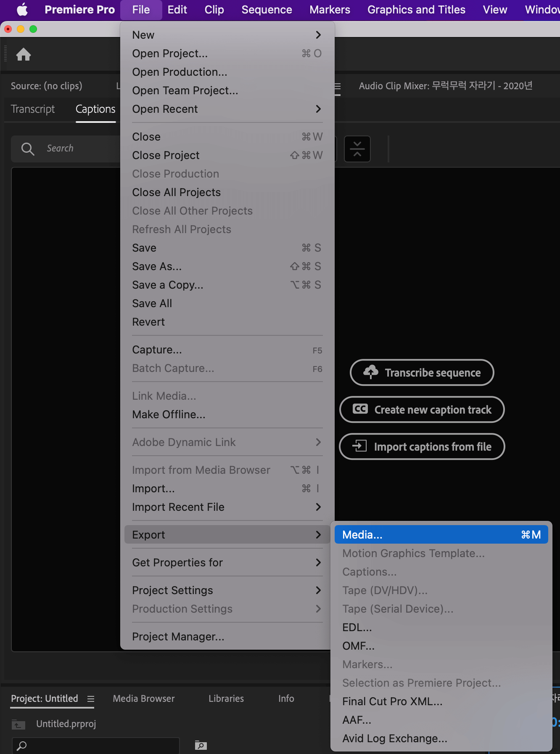560x754 pixels.
Task: Select Close from the File menu
Action: [227, 137]
